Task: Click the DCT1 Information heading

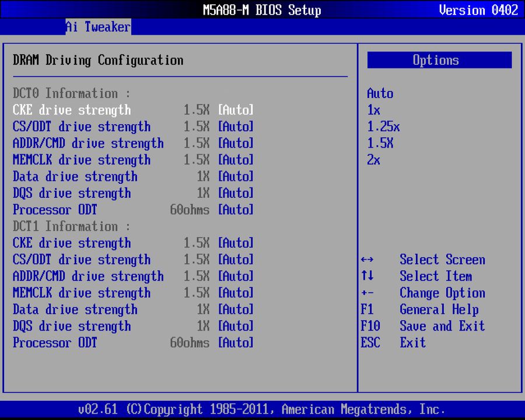Action: pyautogui.click(x=71, y=226)
